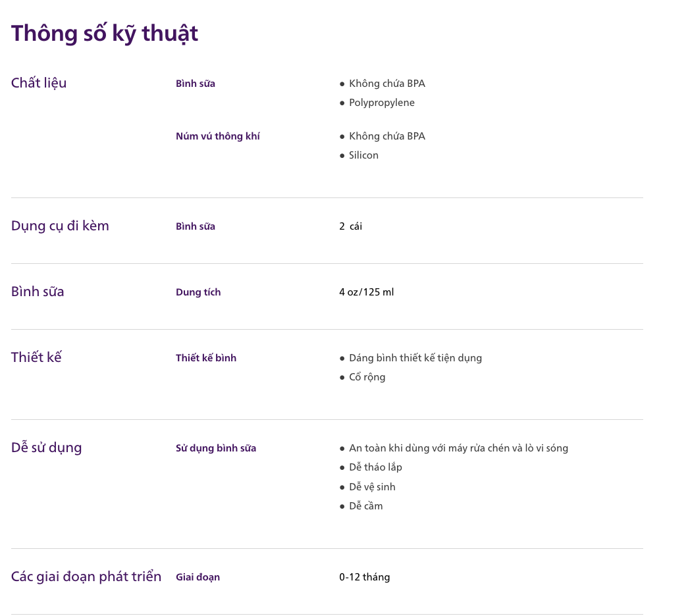Image resolution: width=688 pixels, height=616 pixels.
Task: Select 'Dáng bình thiết kế tiện dụng' item
Action: click(415, 359)
